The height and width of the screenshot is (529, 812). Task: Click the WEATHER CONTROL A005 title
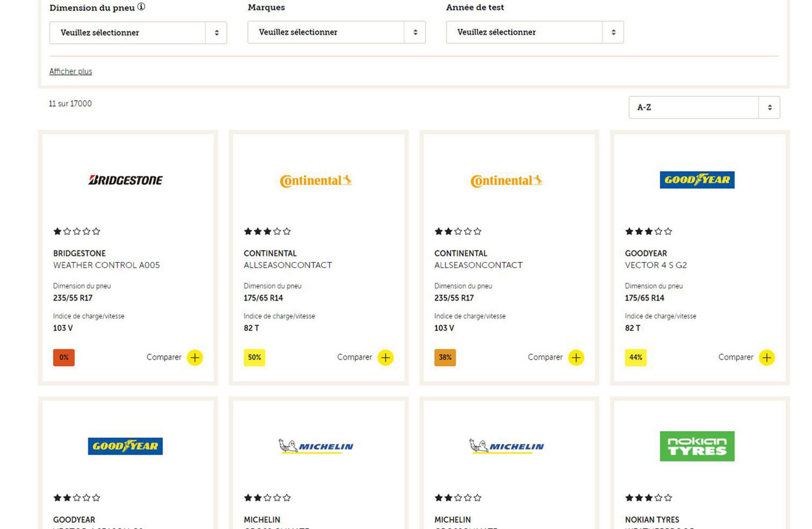107,265
